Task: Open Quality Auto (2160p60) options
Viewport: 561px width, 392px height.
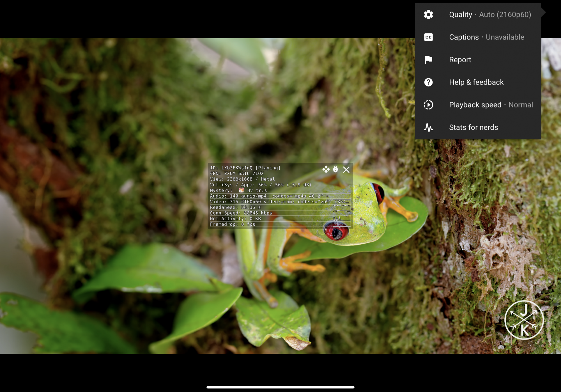Action: pyautogui.click(x=490, y=15)
